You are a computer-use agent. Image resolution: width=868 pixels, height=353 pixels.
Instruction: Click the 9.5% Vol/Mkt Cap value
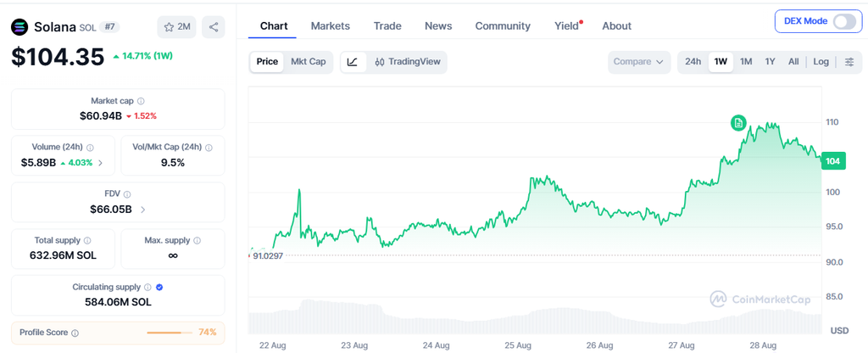173,163
